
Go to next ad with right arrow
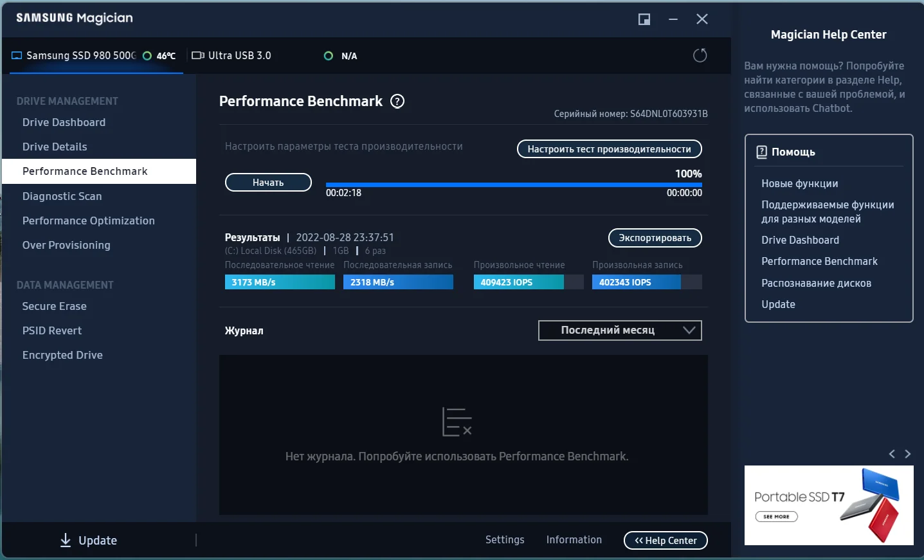908,454
